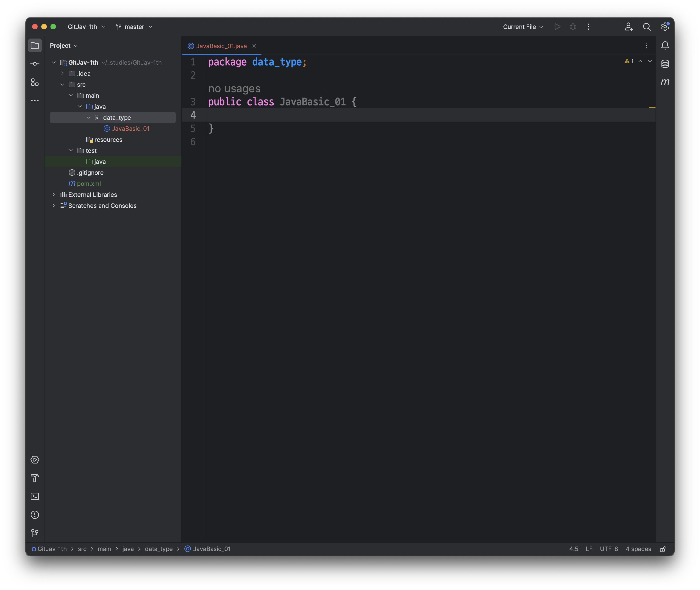Open the Commit tool window icon
700x590 pixels.
[x=35, y=64]
